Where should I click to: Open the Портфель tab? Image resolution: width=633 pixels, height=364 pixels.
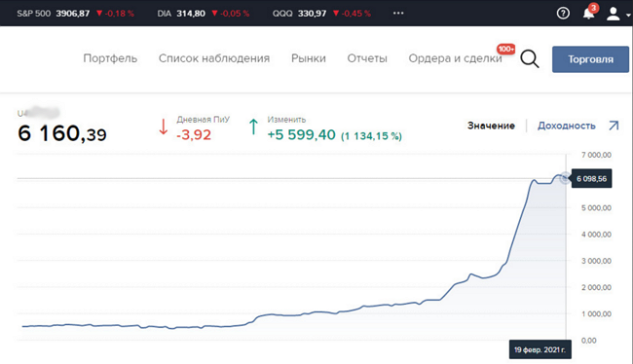[x=110, y=58]
